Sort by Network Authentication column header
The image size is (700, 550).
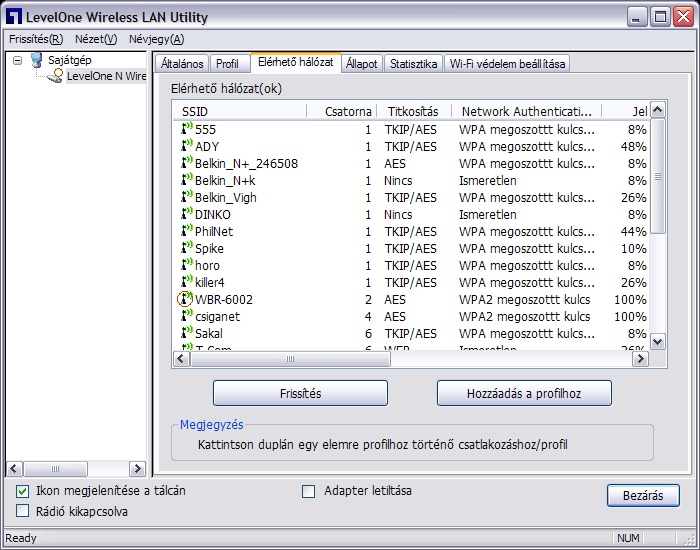(x=526, y=111)
